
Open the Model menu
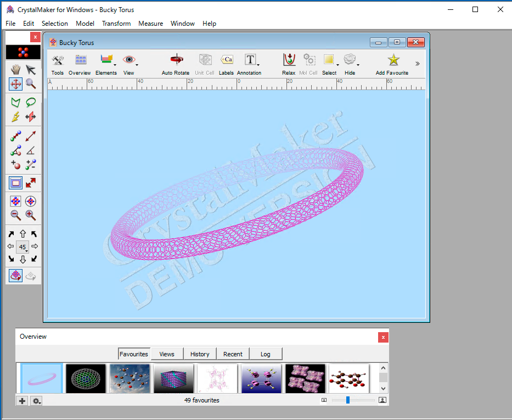pos(85,24)
